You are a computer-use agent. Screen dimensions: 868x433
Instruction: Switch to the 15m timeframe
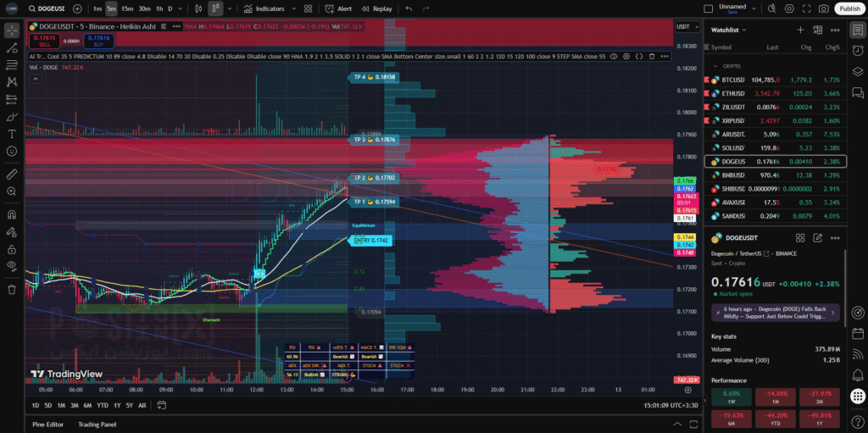pos(127,8)
